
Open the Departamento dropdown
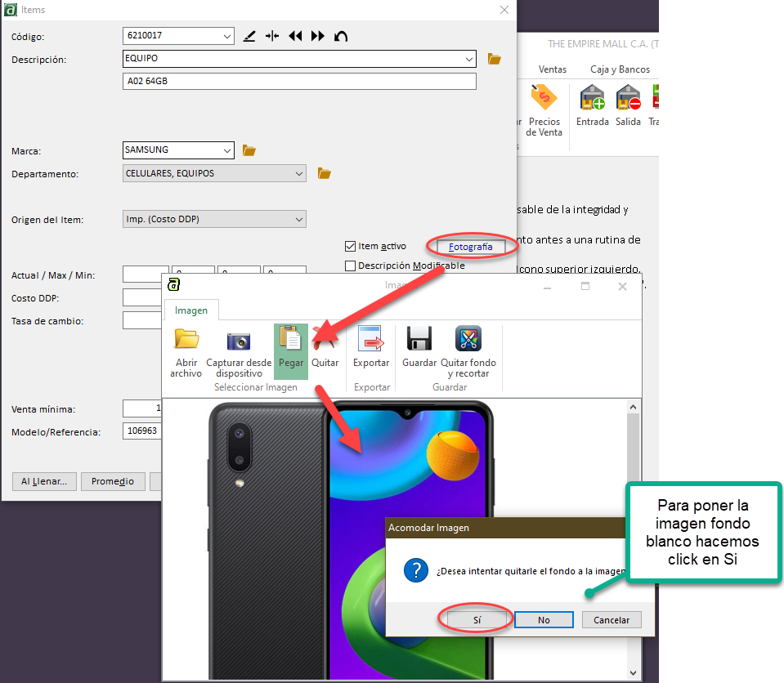click(x=298, y=173)
